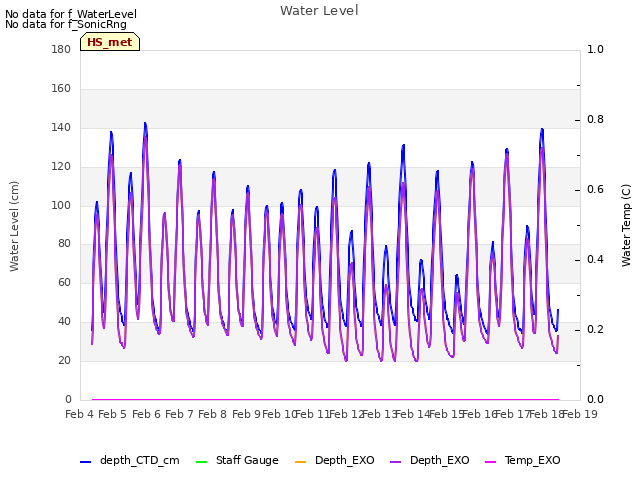Image resolution: width=640 pixels, height=480 pixels.
Task: Select the 'No data for f_SonicRng' message
Action: click(66, 24)
